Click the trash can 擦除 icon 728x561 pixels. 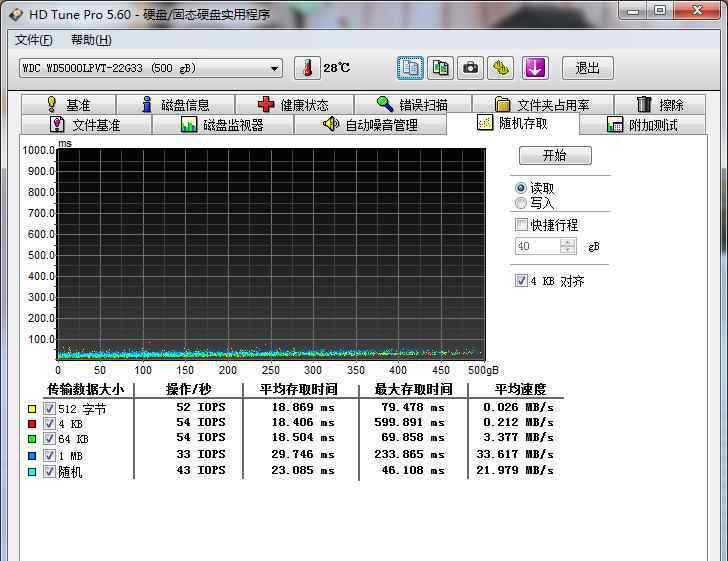click(x=644, y=104)
